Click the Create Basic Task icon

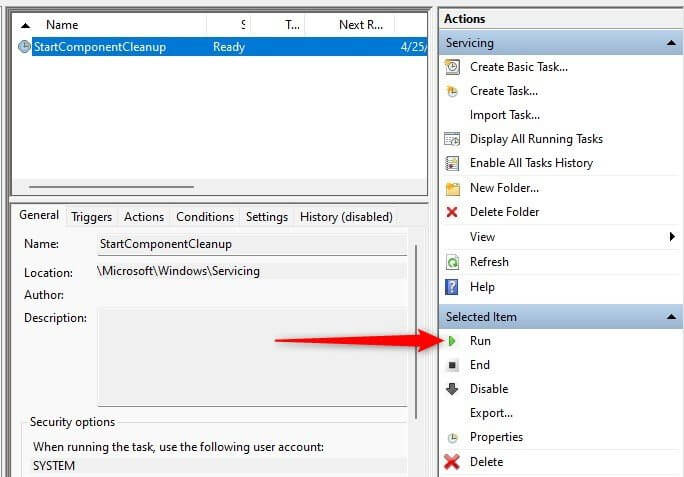click(x=452, y=67)
